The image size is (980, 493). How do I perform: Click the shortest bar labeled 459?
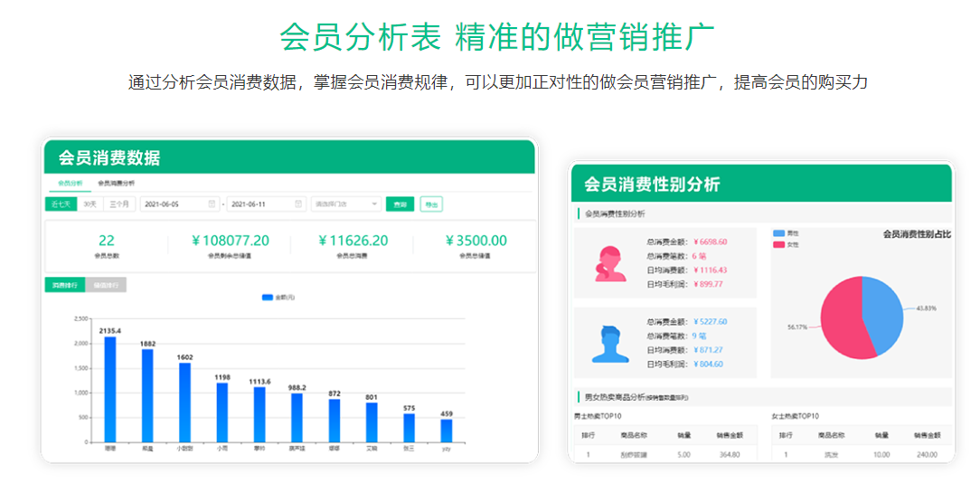[x=447, y=431]
